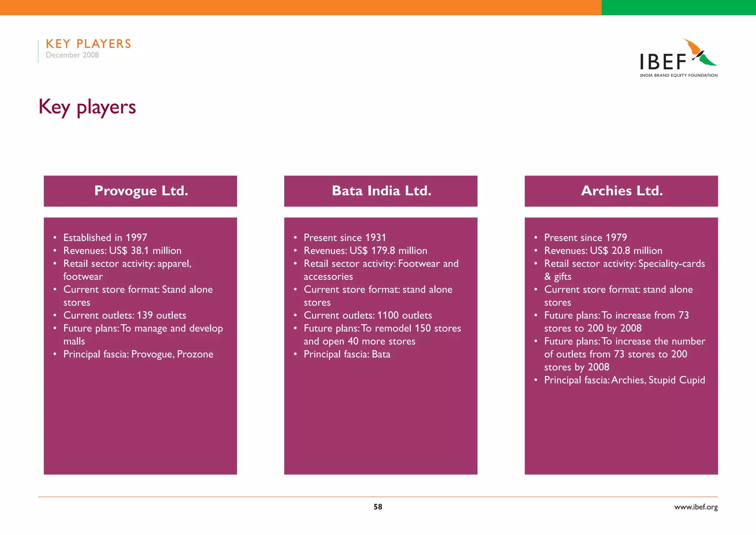This screenshot has height=535, width=756.
Task: Select 'Current outlets: 1100 outlets' line
Action: pyautogui.click(x=368, y=315)
